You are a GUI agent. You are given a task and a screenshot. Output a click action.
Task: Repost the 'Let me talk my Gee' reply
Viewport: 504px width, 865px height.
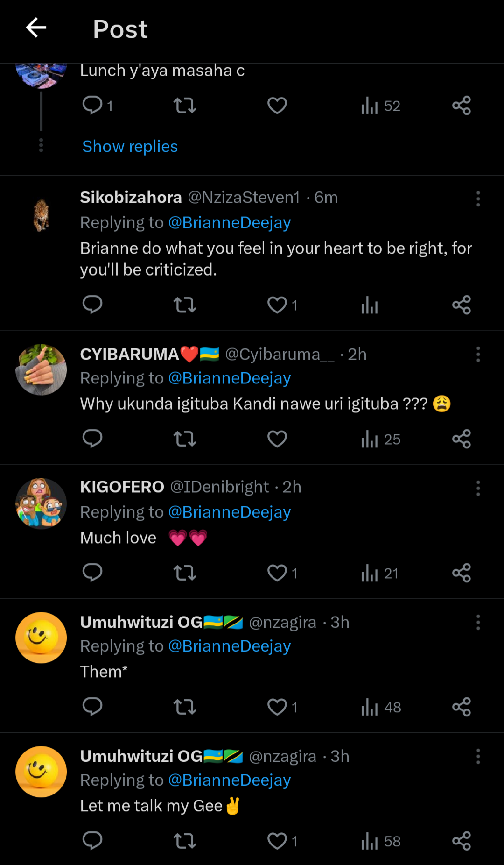tap(185, 841)
